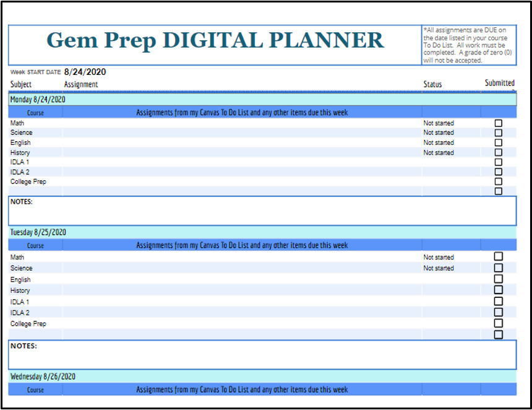Click the 'Status' column heading
The image size is (532, 410).
(432, 84)
